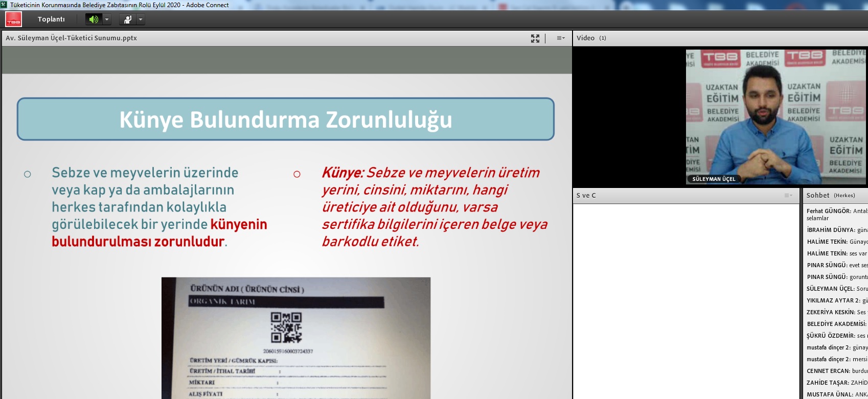The width and height of the screenshot is (868, 399).
Task: Click the slide title Künye Bulundurma Zorunluluğu
Action: coord(286,120)
